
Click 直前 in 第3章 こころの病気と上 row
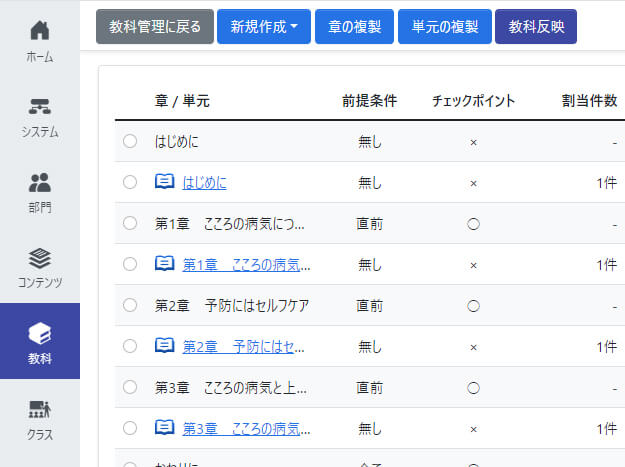[369, 388]
